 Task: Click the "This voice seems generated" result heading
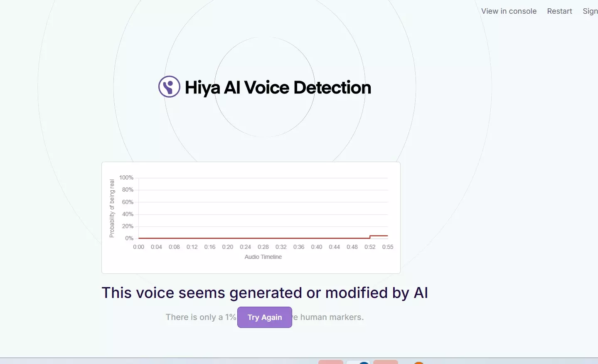point(265,293)
